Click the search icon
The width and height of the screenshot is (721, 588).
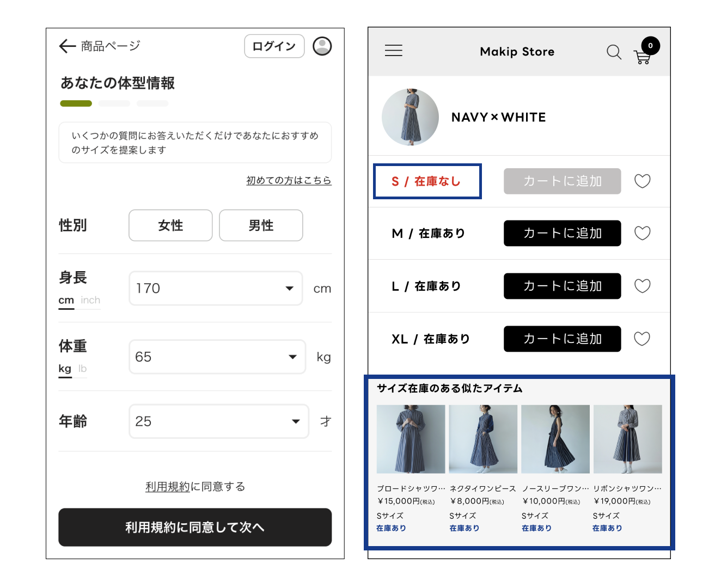click(x=614, y=52)
